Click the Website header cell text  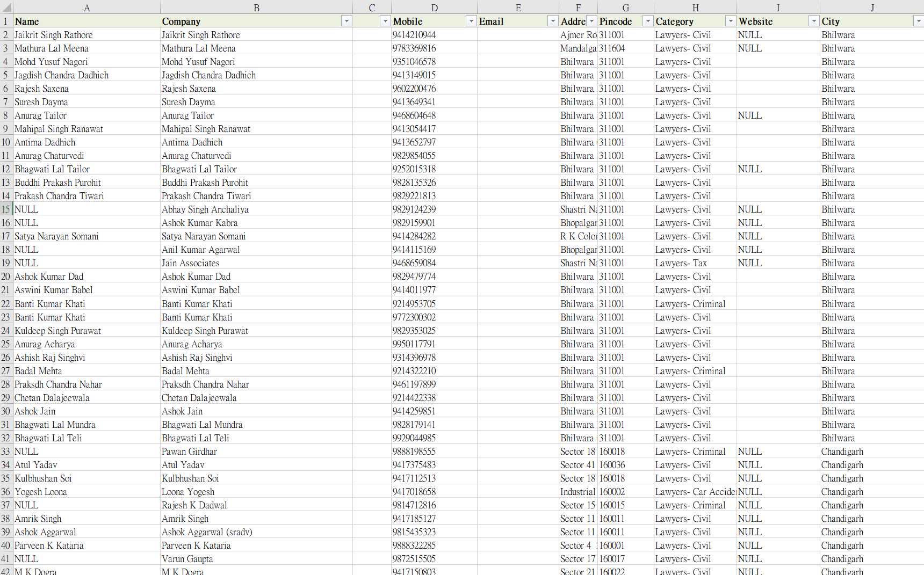755,21
